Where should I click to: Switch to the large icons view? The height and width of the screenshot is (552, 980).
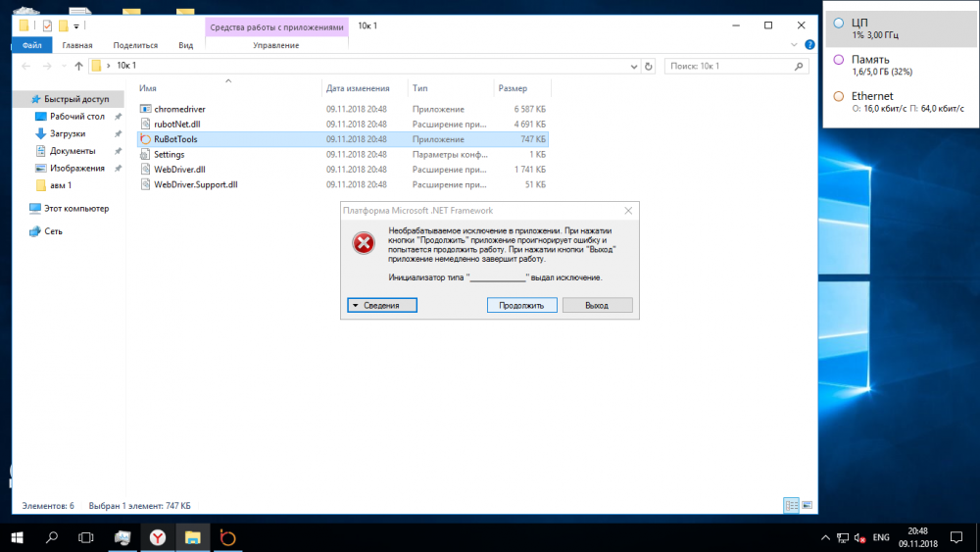coord(807,505)
